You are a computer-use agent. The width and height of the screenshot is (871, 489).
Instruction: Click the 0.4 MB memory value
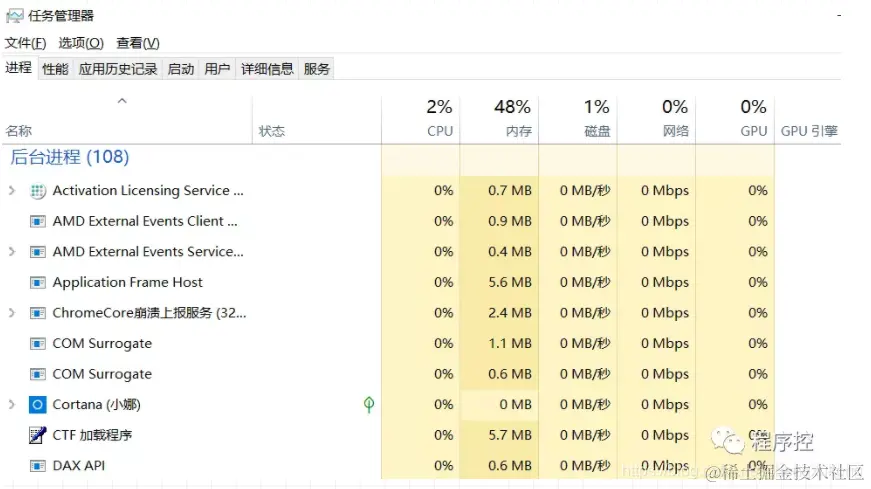click(x=510, y=252)
